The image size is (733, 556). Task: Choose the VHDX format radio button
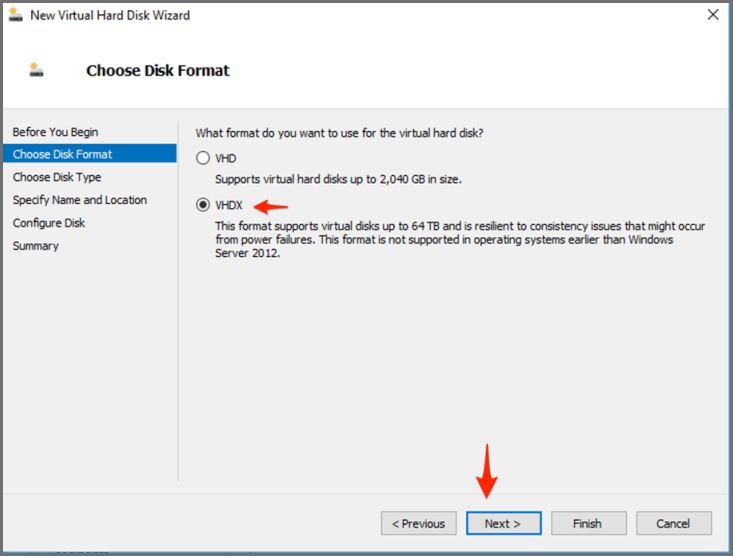(x=204, y=206)
